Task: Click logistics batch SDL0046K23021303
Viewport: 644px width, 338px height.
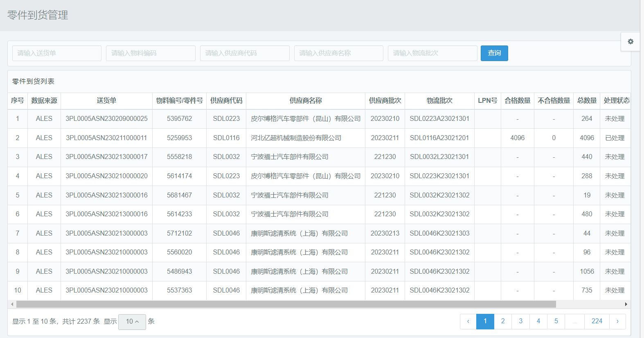Action: (x=439, y=234)
